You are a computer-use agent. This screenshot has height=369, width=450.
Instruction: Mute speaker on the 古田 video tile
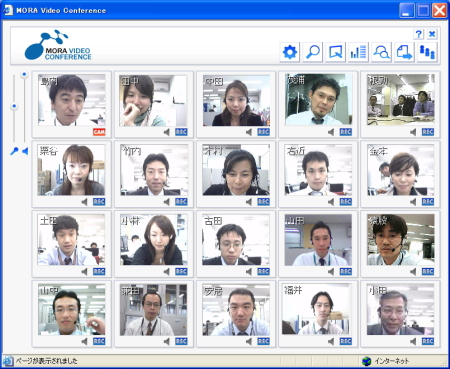coord(249,272)
